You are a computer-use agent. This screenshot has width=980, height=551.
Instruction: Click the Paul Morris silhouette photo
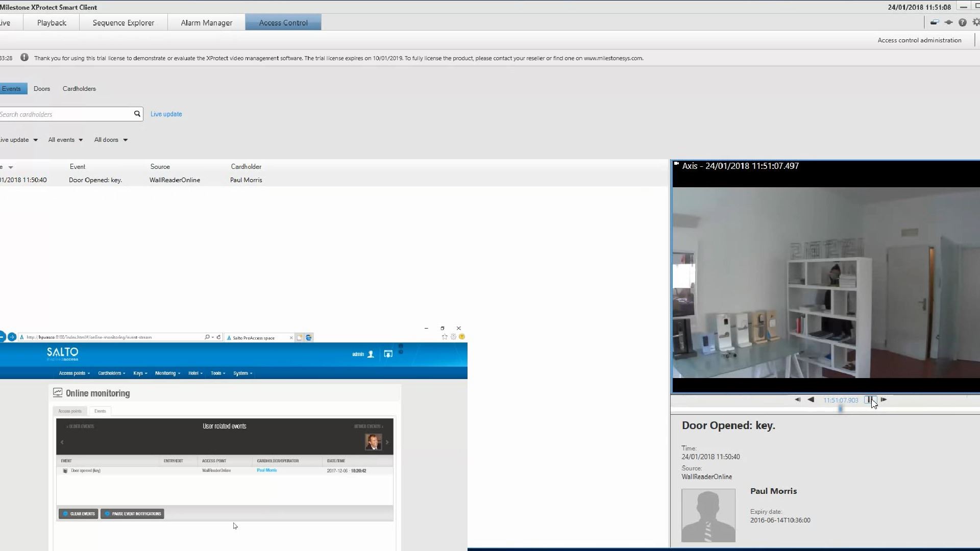(708, 515)
